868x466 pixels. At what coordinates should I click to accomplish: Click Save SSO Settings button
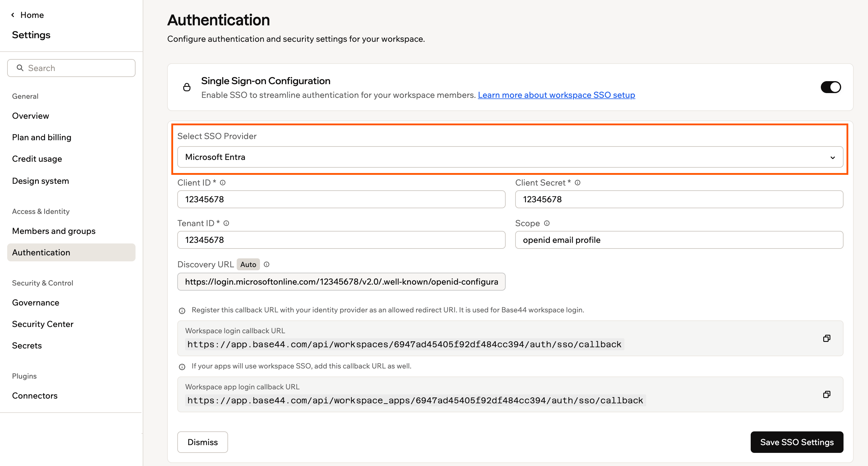797,442
